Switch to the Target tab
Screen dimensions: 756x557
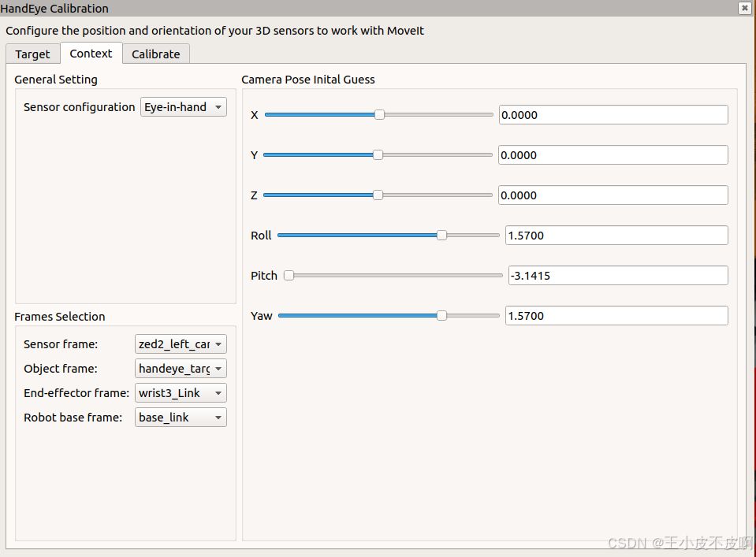(x=33, y=54)
